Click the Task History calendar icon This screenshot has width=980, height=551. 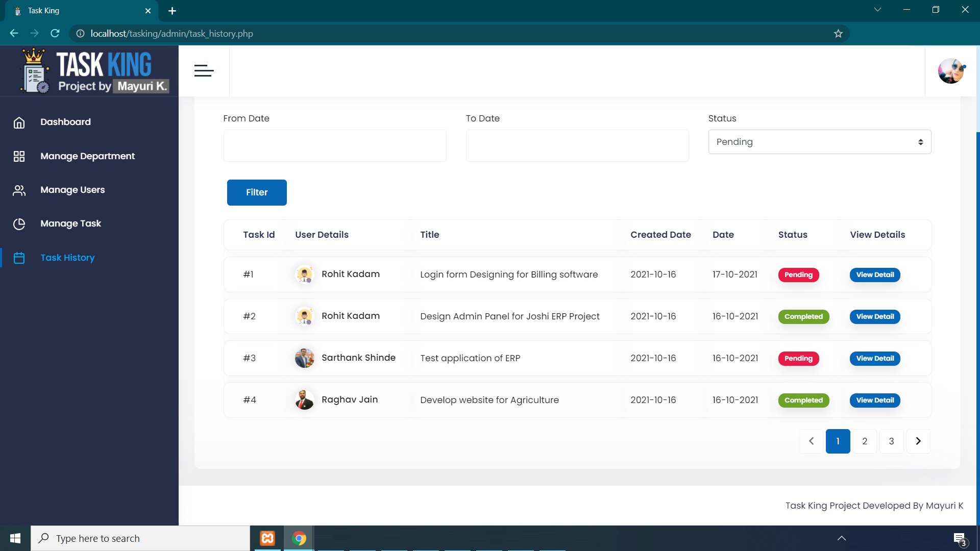click(19, 258)
